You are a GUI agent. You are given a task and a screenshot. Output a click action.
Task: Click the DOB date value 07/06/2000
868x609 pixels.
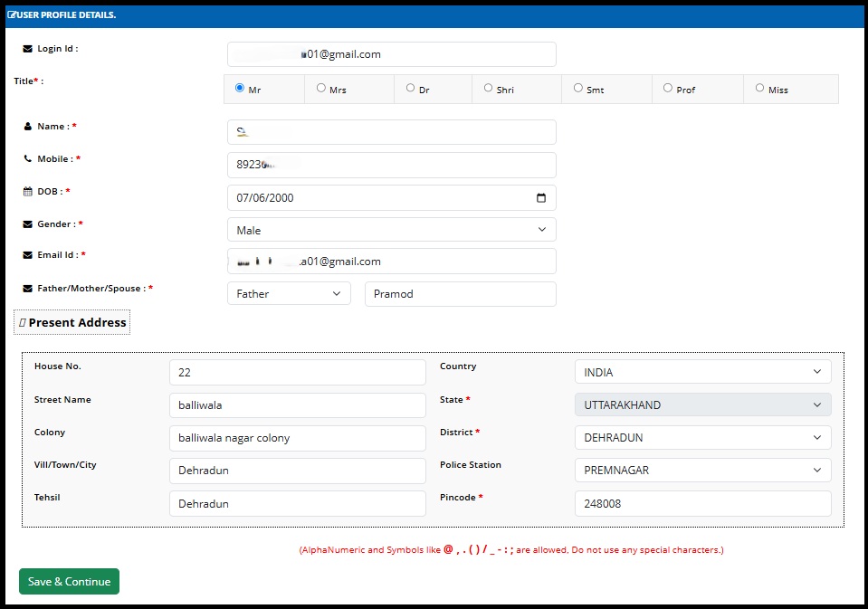(265, 197)
